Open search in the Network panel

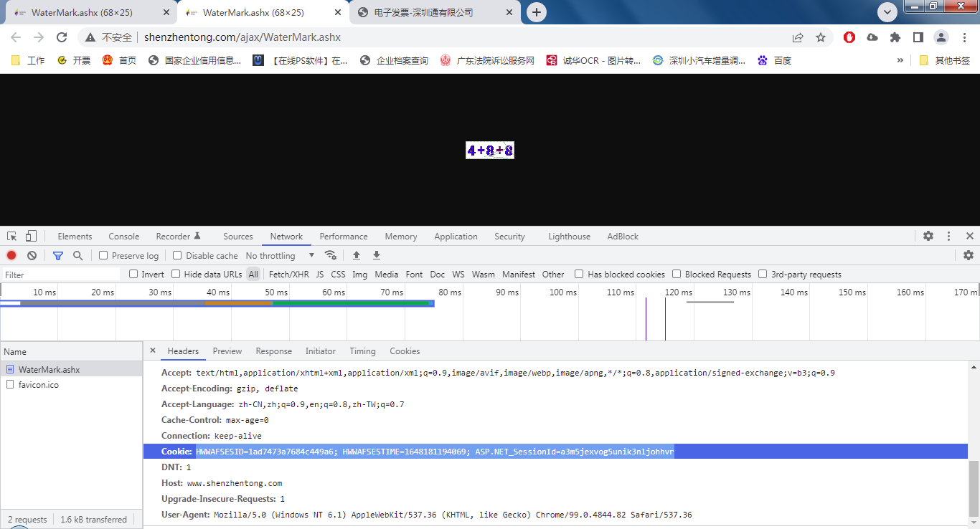click(x=78, y=256)
